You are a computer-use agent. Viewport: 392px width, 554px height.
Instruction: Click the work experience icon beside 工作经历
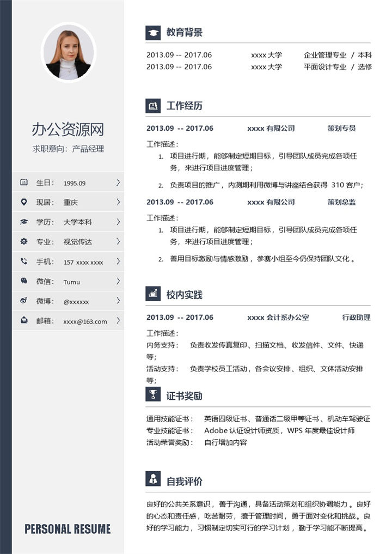coord(153,106)
